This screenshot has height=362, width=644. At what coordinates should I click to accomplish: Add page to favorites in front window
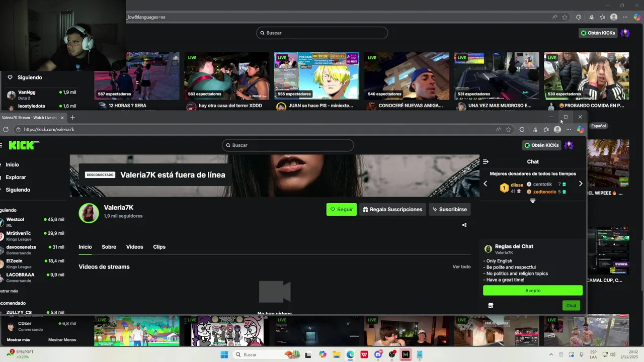point(509,130)
